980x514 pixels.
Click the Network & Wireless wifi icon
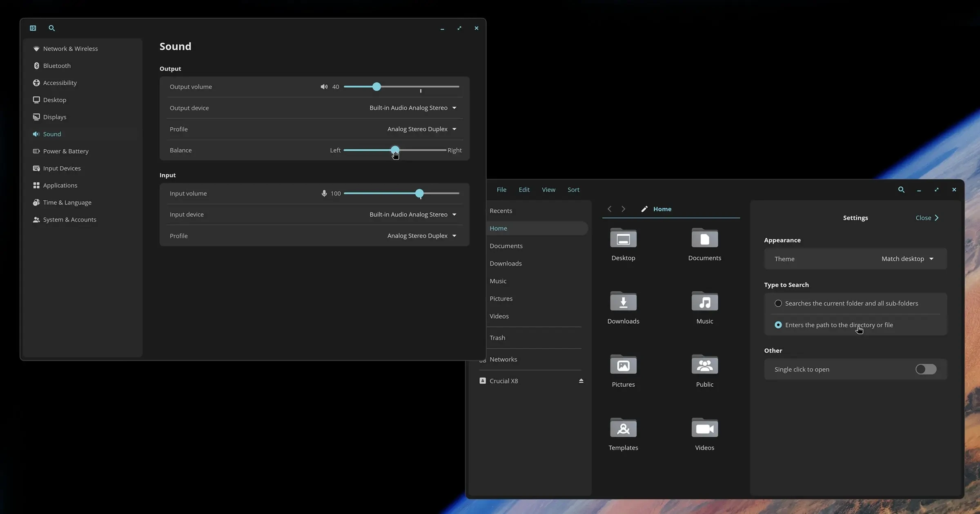tap(36, 49)
